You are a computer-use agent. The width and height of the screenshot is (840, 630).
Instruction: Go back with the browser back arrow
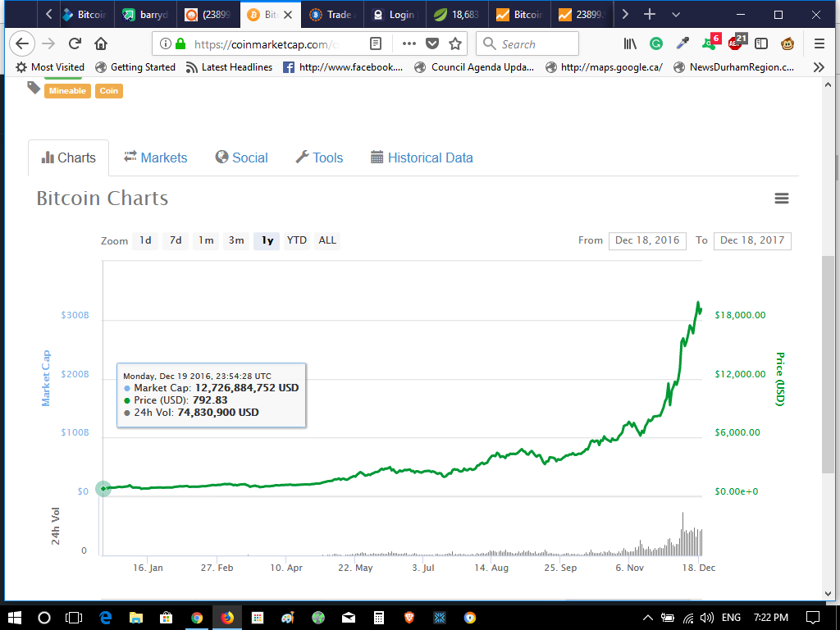(x=22, y=44)
